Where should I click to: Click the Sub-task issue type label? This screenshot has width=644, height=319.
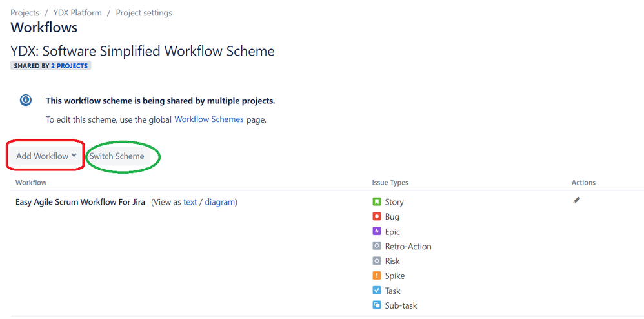[x=401, y=305]
